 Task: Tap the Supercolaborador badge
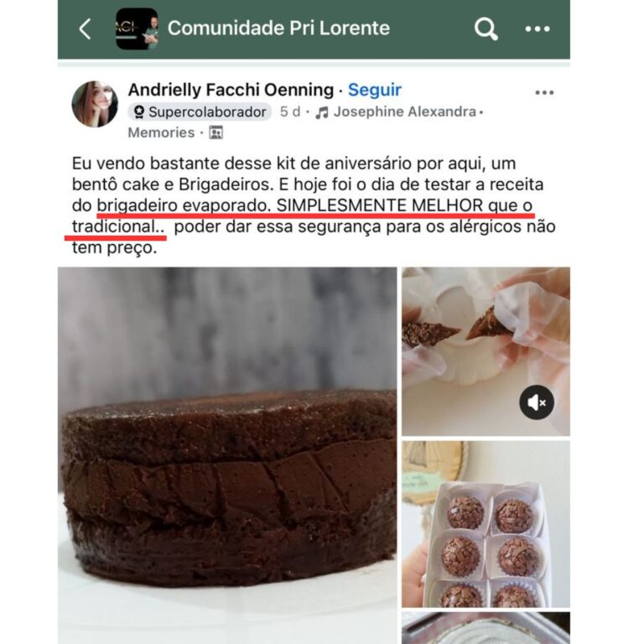pos(200,112)
